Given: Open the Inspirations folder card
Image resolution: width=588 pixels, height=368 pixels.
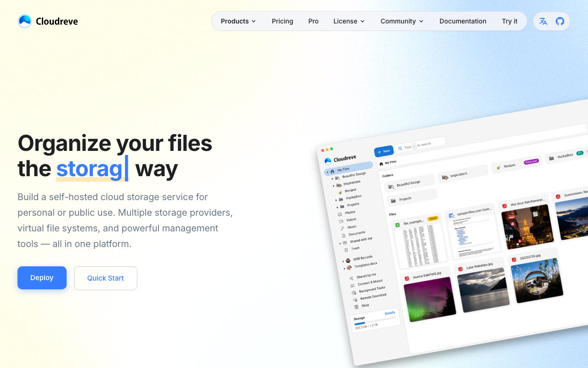Looking at the screenshot, I should (463, 173).
